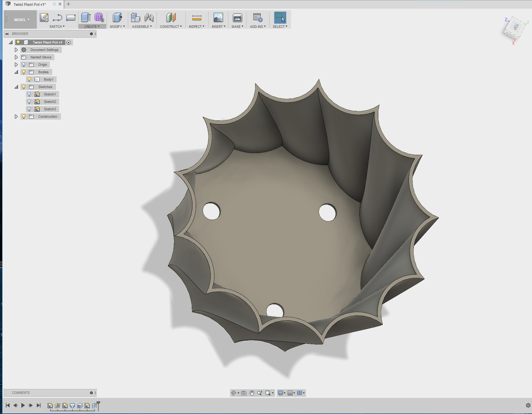
Task: Play the design timeline
Action: click(23, 405)
